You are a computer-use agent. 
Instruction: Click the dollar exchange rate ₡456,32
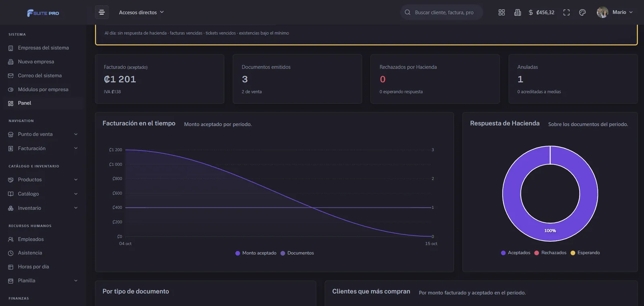tap(541, 12)
